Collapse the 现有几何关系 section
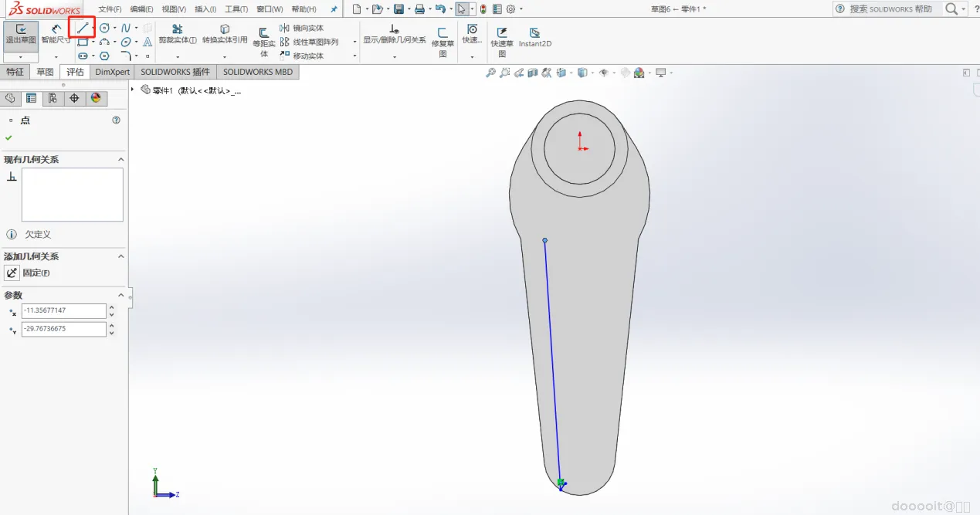Viewport: 980px width, 515px height. [x=120, y=160]
